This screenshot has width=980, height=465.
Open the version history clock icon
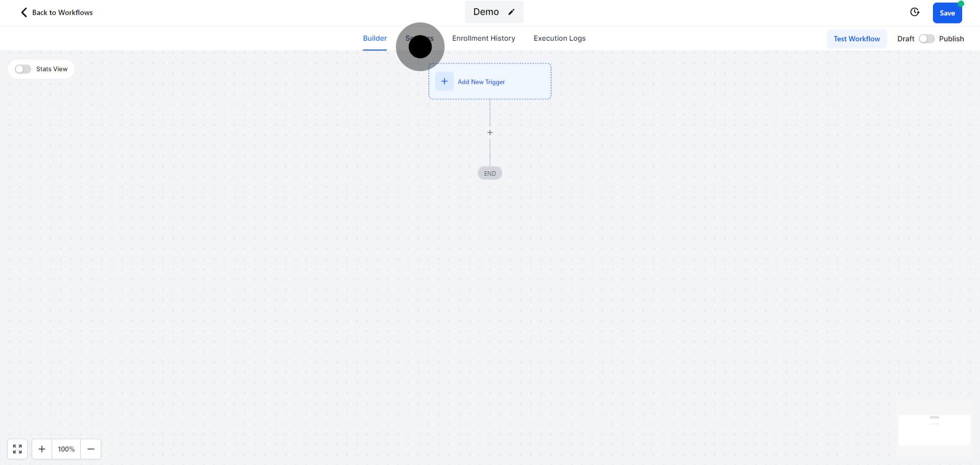(915, 12)
